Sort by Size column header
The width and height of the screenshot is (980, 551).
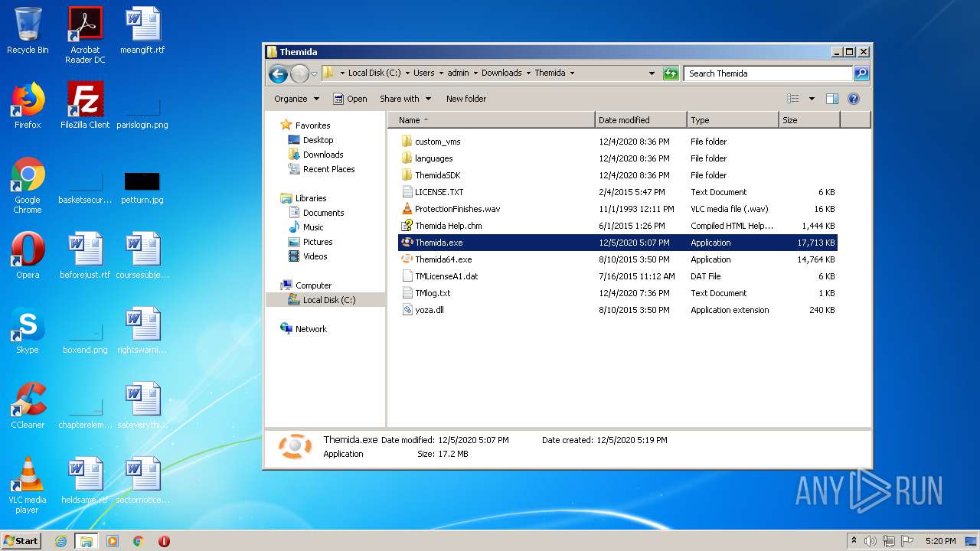[809, 120]
